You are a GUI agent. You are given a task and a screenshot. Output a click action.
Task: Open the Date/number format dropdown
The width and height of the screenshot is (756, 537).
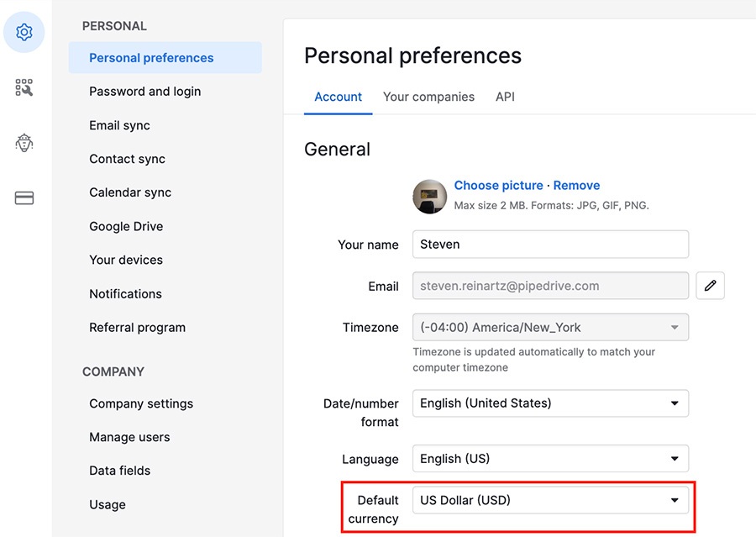click(x=550, y=403)
